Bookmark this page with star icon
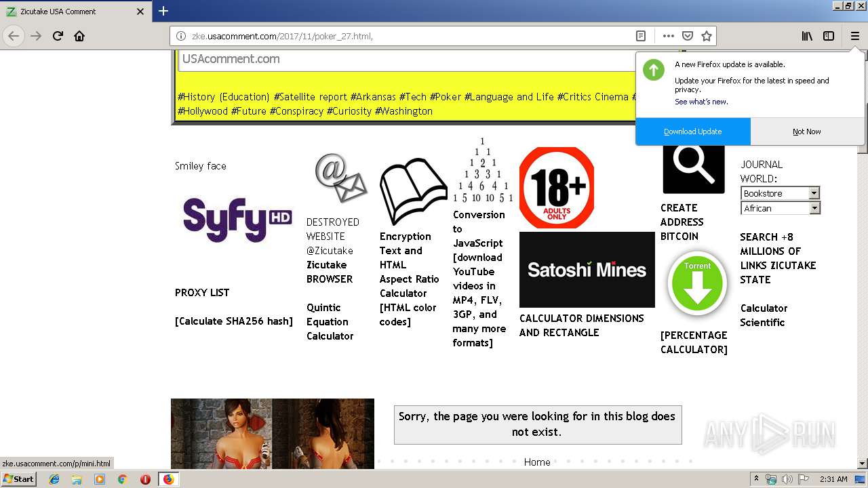 pyautogui.click(x=706, y=36)
